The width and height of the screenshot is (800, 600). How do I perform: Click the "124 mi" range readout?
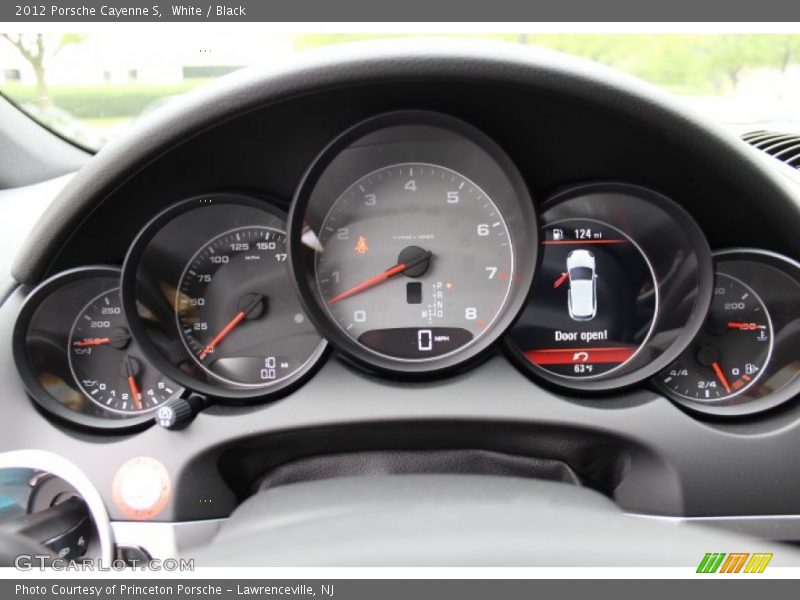point(588,234)
